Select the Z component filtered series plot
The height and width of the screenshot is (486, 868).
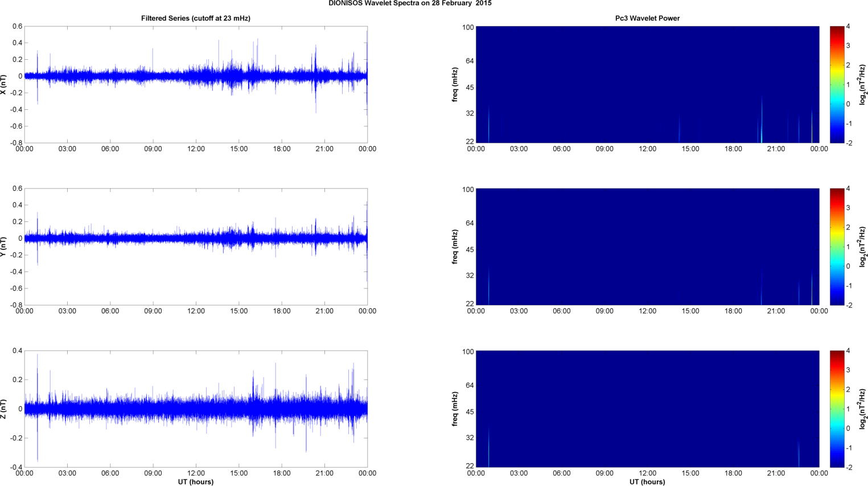point(196,409)
